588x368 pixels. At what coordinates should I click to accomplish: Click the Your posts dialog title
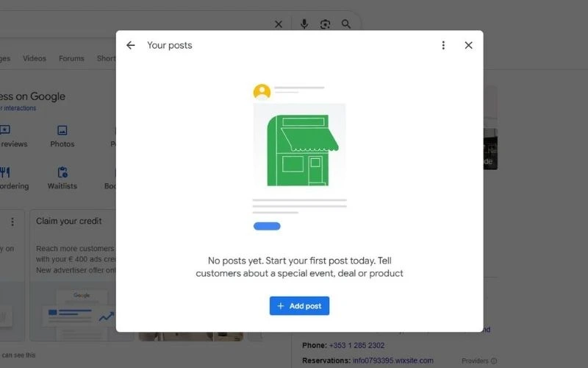point(170,46)
